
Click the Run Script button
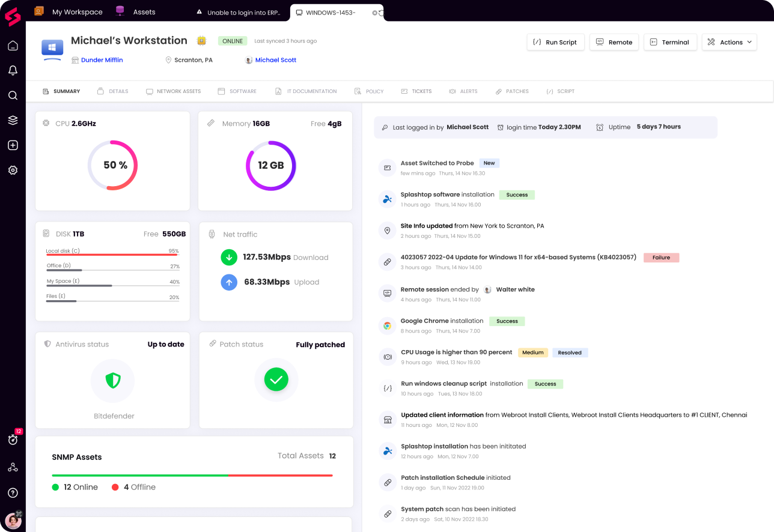[555, 42]
